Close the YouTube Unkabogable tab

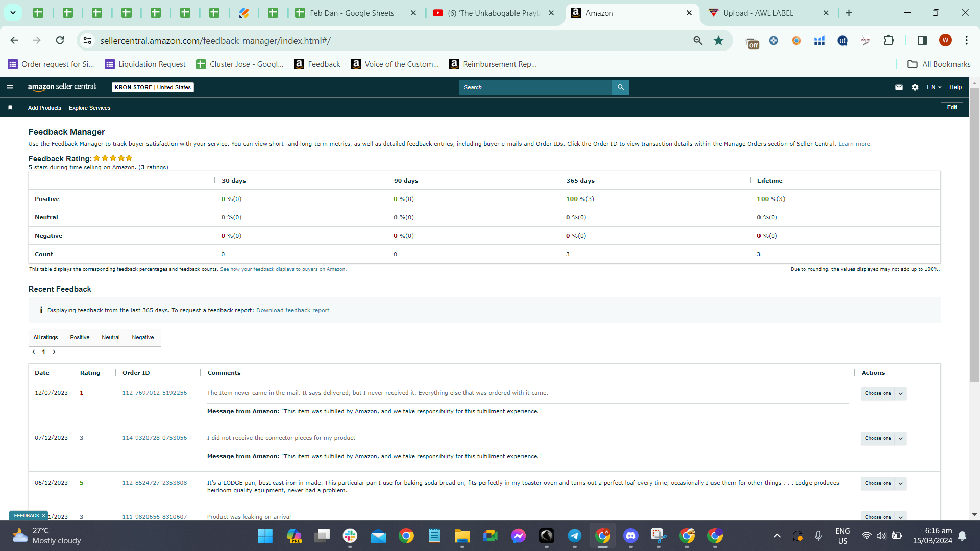pos(551,13)
